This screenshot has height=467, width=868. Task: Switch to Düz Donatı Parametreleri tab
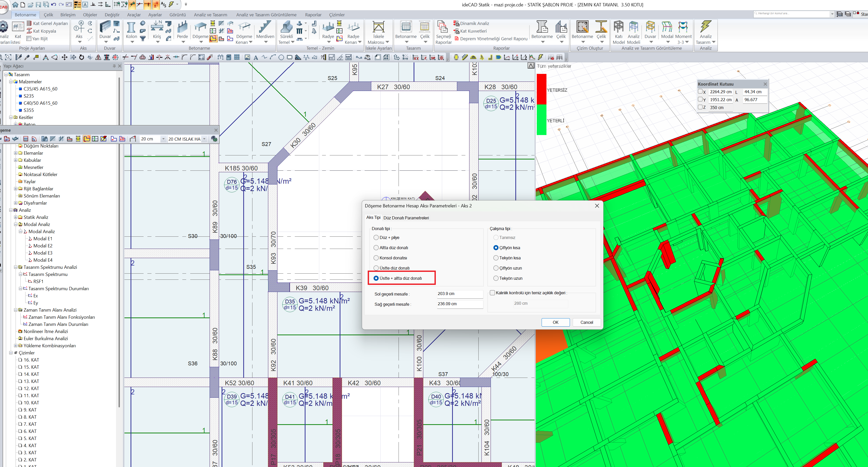[x=406, y=218]
